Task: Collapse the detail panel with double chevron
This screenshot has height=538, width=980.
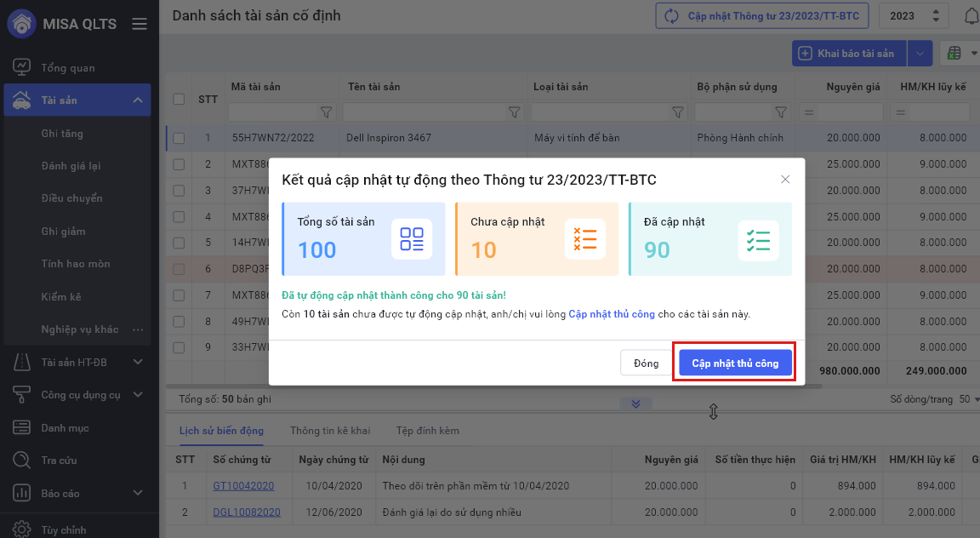Action: pos(635,403)
